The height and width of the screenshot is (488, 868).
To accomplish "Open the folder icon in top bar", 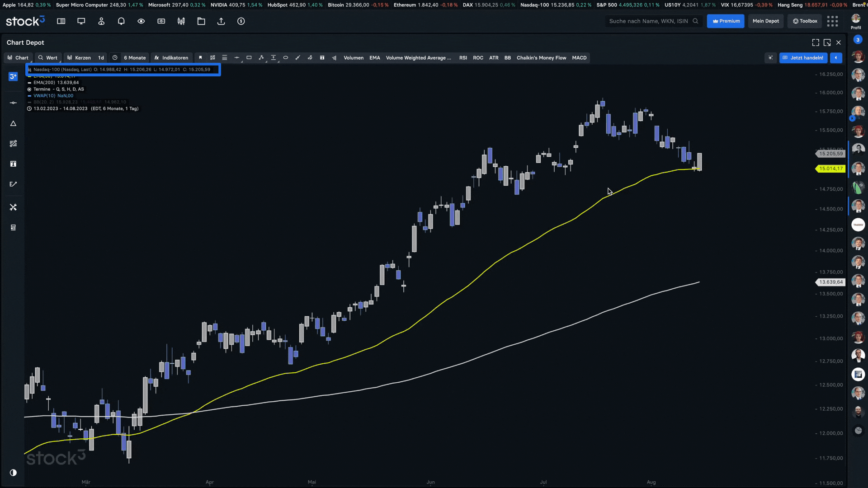I will tap(201, 21).
